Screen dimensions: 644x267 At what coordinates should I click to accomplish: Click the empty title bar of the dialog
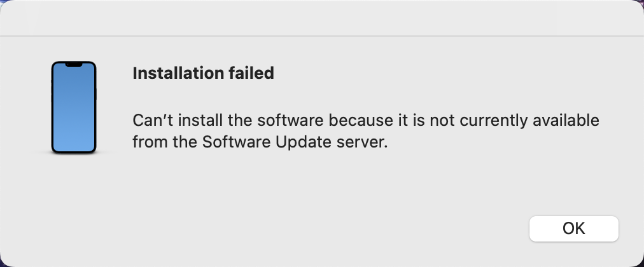coord(322,18)
